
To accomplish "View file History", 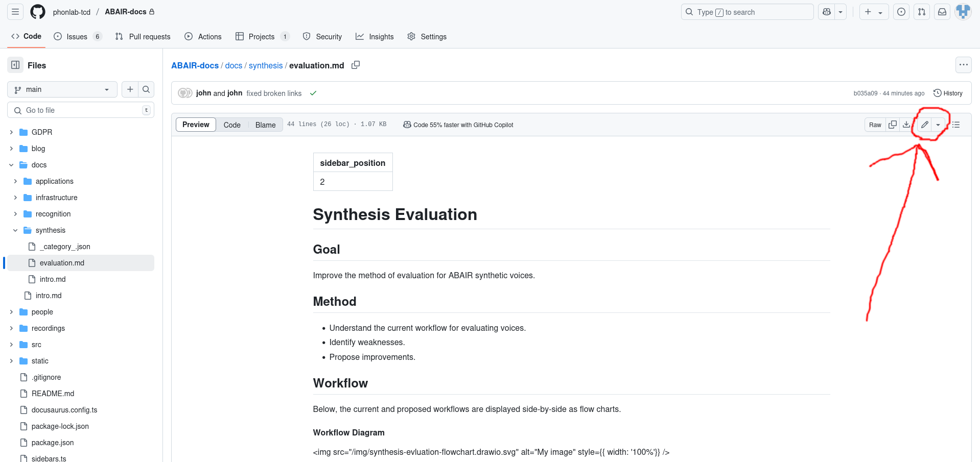I will [948, 93].
